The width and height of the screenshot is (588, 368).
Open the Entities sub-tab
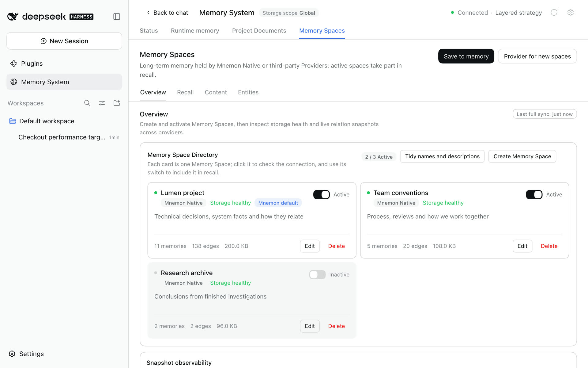click(248, 92)
